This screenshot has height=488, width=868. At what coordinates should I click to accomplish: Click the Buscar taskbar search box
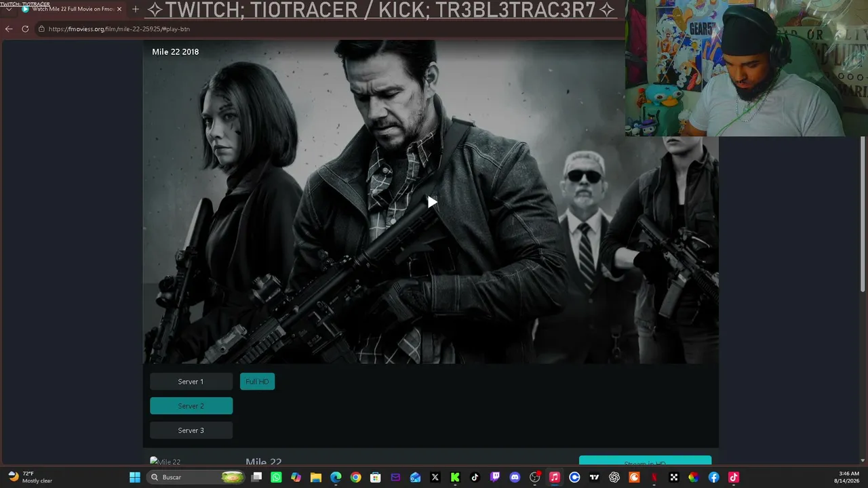click(x=196, y=477)
